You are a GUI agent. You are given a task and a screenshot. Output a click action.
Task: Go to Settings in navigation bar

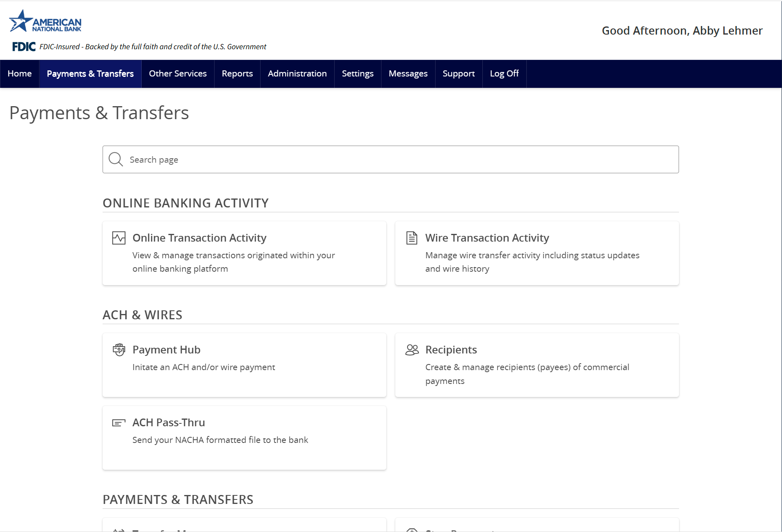click(357, 74)
